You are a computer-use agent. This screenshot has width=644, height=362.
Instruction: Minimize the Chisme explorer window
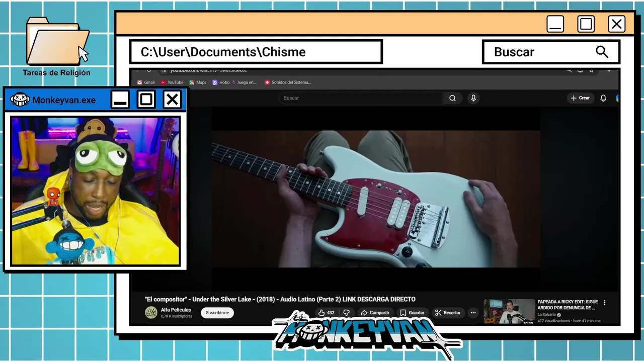pos(555,24)
